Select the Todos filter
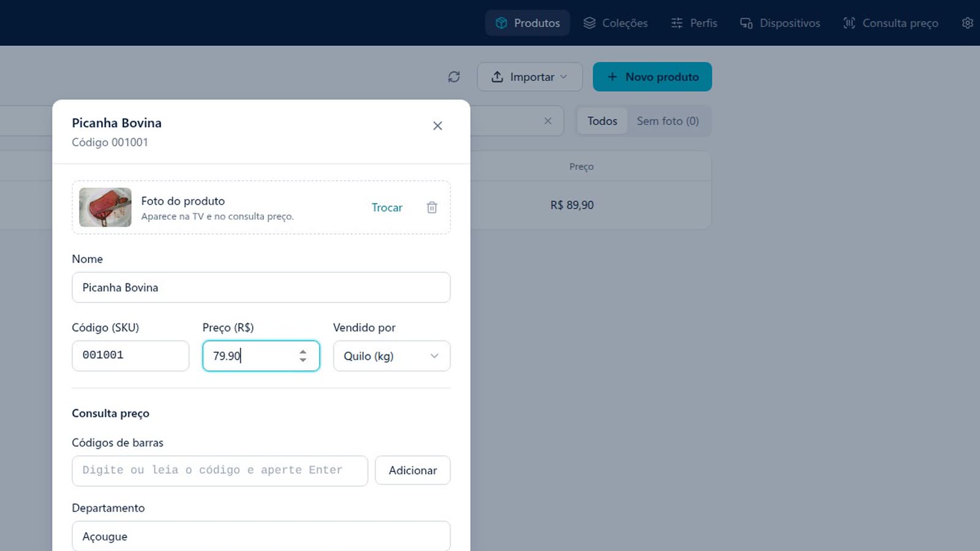 tap(602, 121)
